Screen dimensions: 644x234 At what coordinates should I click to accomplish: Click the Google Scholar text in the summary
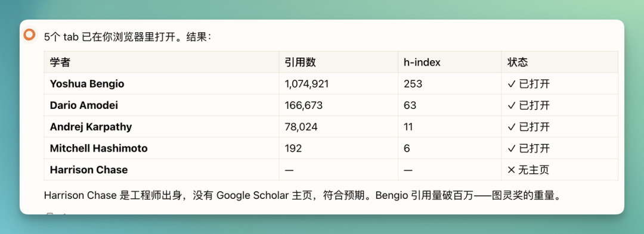point(252,195)
